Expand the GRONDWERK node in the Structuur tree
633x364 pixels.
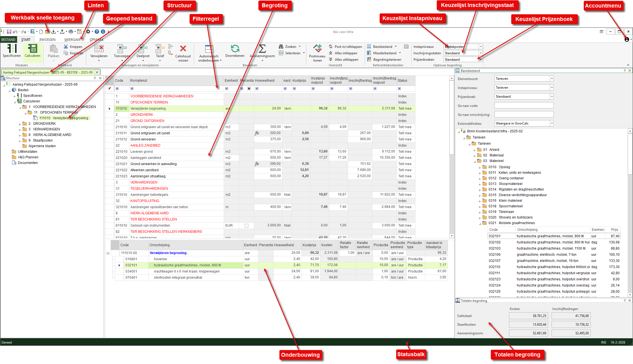20,124
